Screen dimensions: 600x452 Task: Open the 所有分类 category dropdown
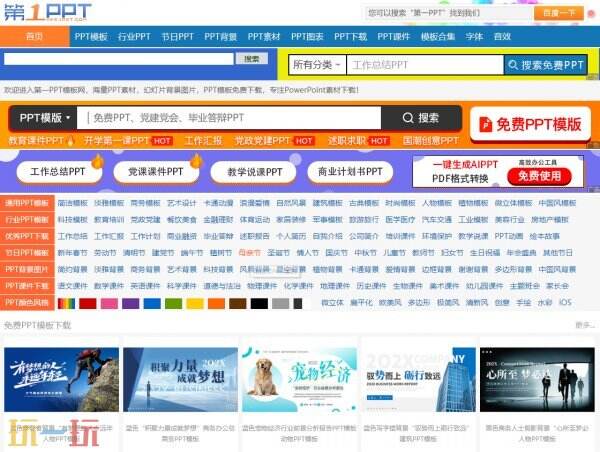[x=317, y=65]
